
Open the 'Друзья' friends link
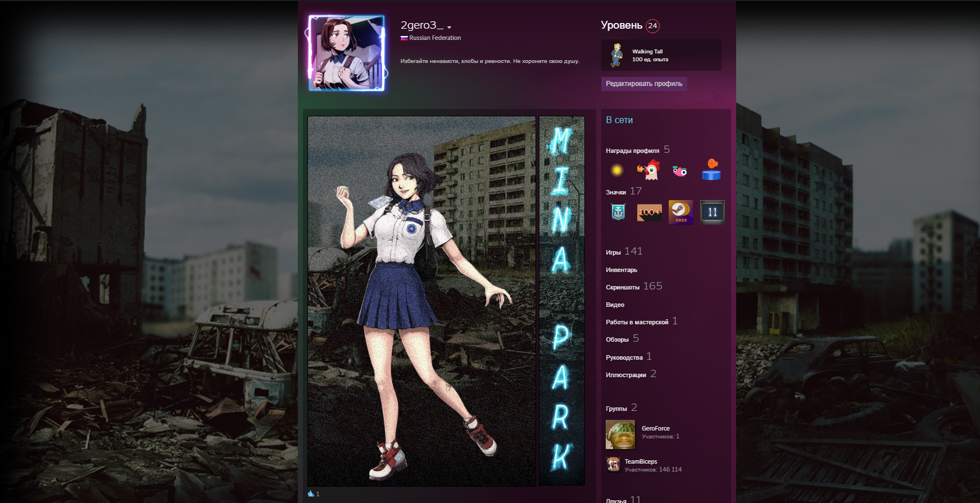pos(616,500)
